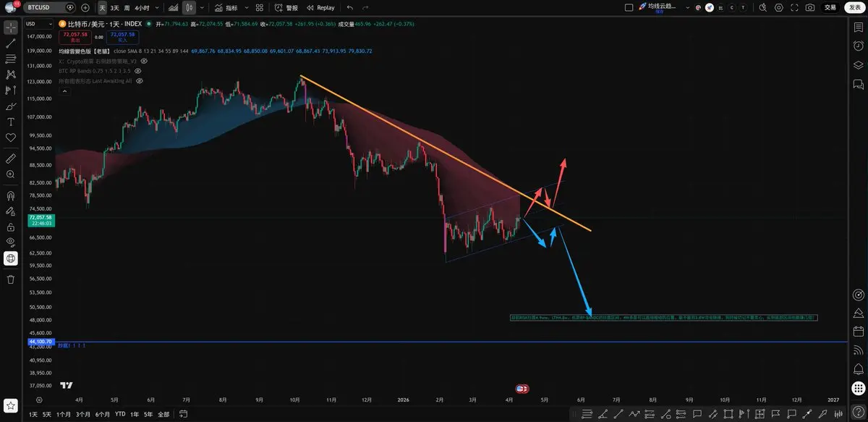This screenshot has width=868, height=422.
Task: Click the red 72,057.58 sell button
Action: (x=75, y=36)
